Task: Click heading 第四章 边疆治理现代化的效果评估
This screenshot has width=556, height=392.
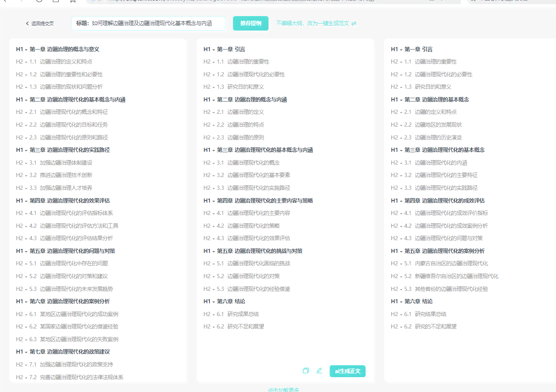Action: [69, 201]
